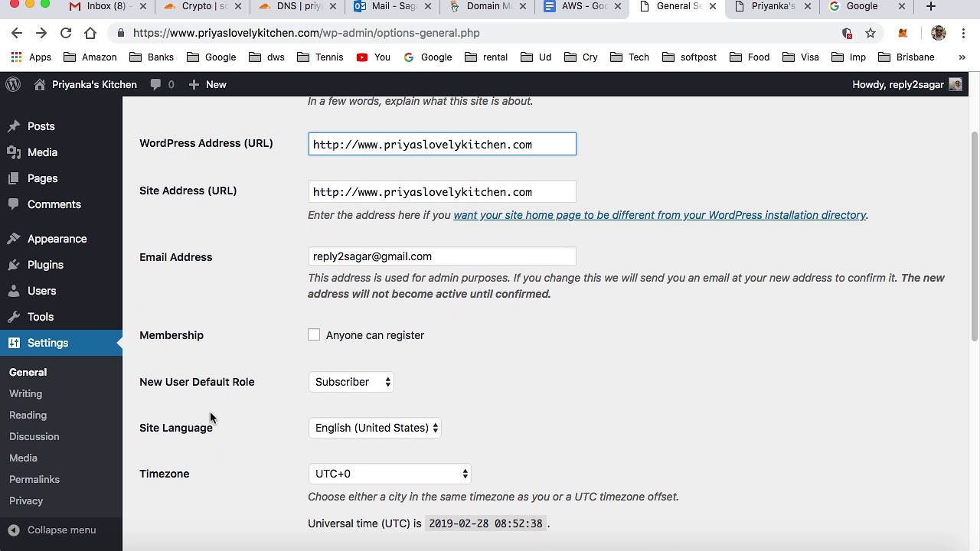980x551 pixels.
Task: Reload the current page
Action: (x=66, y=33)
